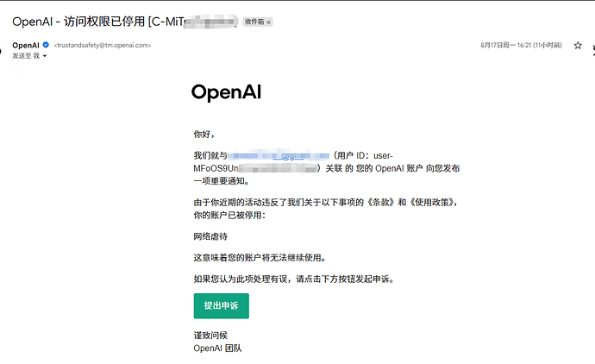595x364 pixels.
Task: Click the email subject OpenAI - 访问权限已停用
Action: tap(78, 22)
